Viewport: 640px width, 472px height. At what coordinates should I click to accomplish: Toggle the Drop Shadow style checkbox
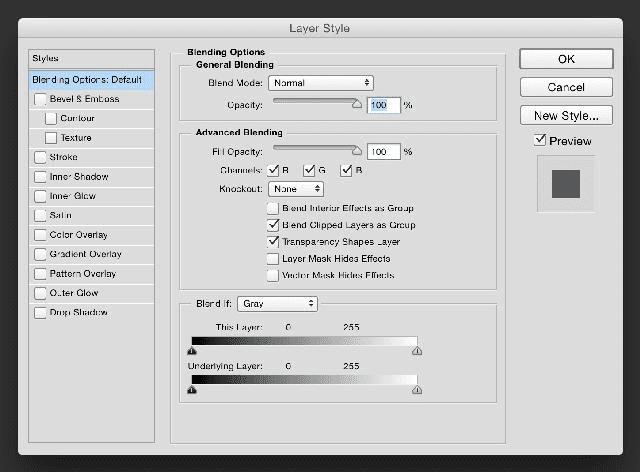[41, 313]
